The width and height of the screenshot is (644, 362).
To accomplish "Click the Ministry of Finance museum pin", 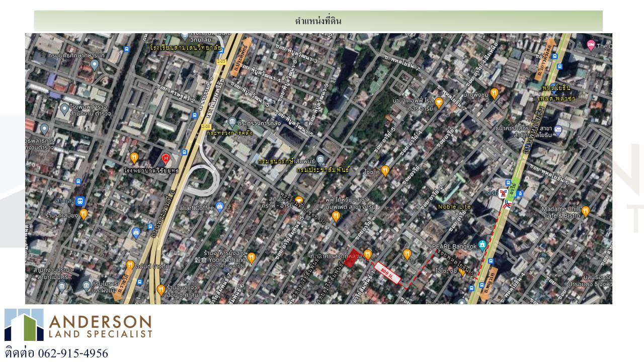I will click(232, 121).
